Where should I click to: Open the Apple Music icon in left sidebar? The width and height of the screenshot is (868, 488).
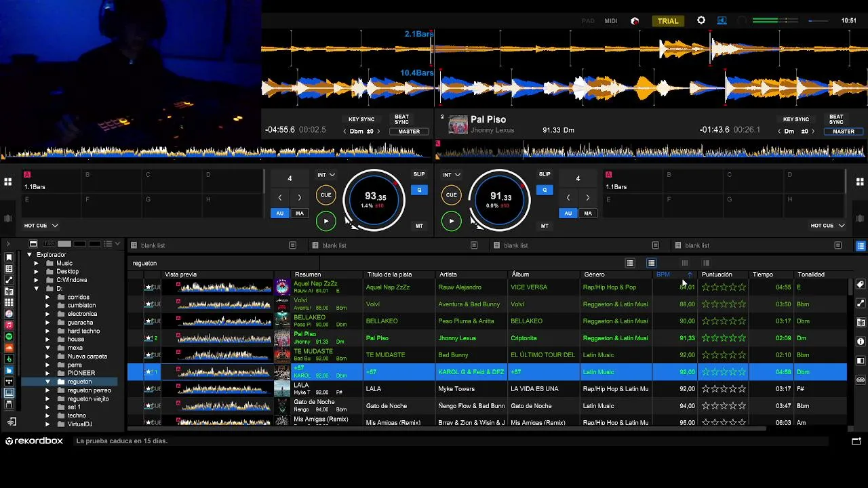coord(9,325)
